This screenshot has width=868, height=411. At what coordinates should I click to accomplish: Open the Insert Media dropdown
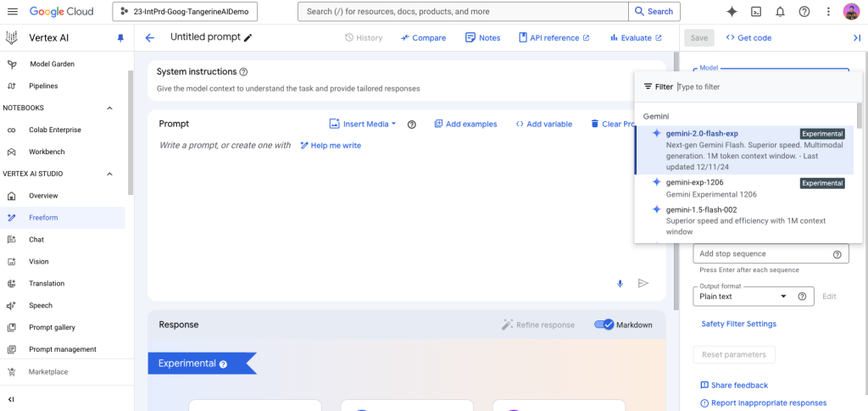[x=363, y=124]
